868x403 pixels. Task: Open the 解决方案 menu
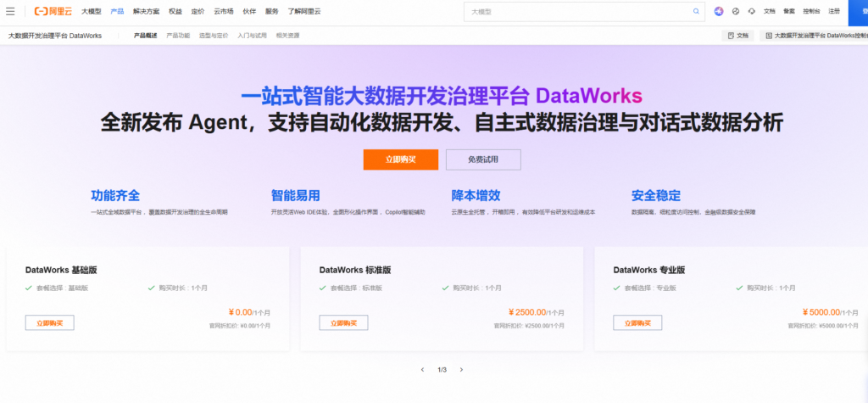pos(146,11)
